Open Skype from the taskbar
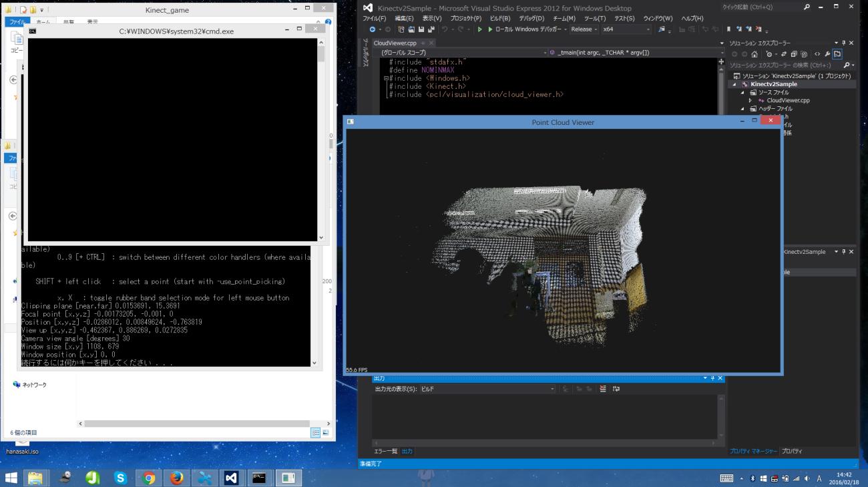The image size is (868, 487). (121, 478)
